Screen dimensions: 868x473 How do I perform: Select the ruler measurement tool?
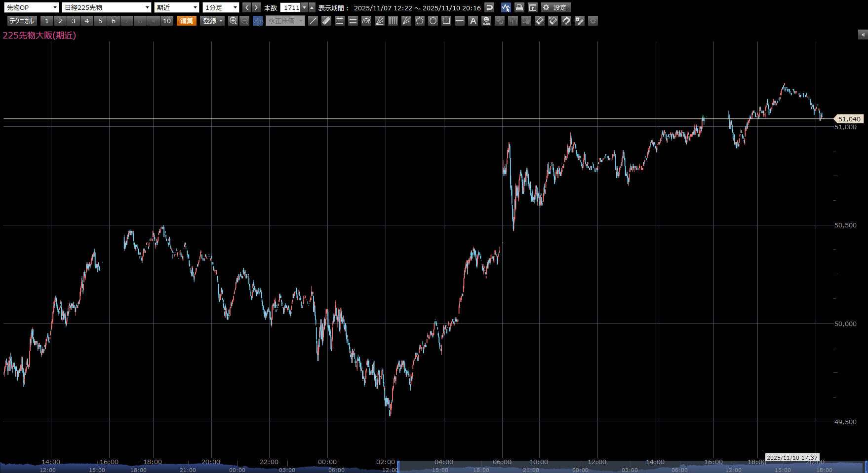tap(326, 21)
